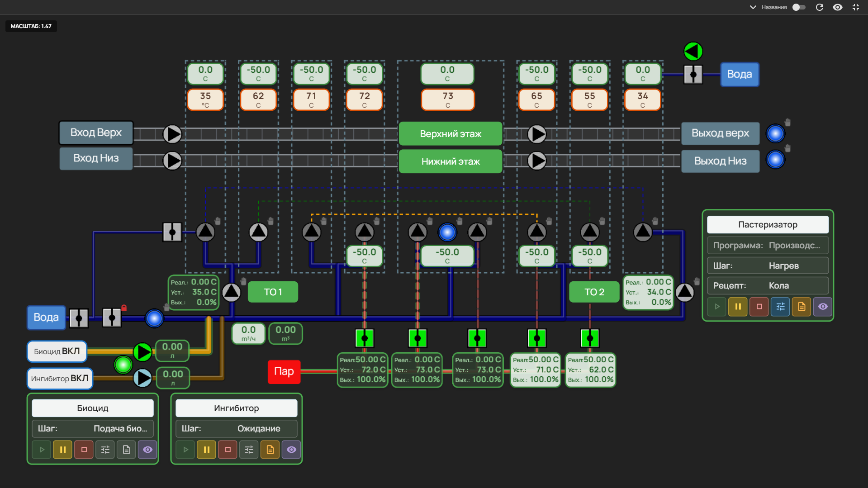Click the ТО 2 heat exchanger button
This screenshot has width=868, height=488.
point(594,292)
